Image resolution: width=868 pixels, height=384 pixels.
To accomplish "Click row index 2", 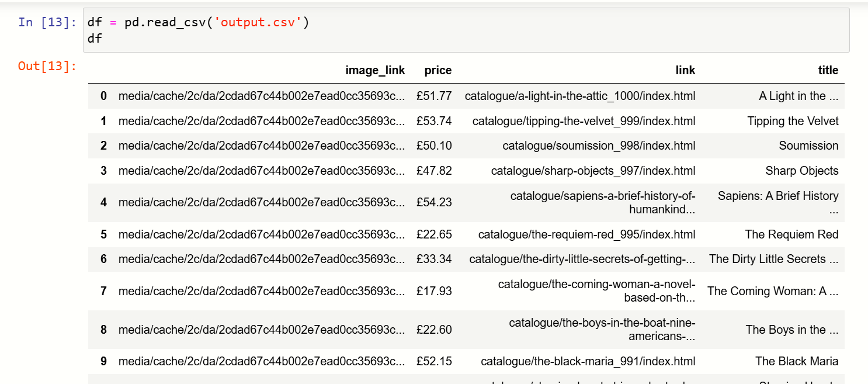I will click(x=103, y=146).
